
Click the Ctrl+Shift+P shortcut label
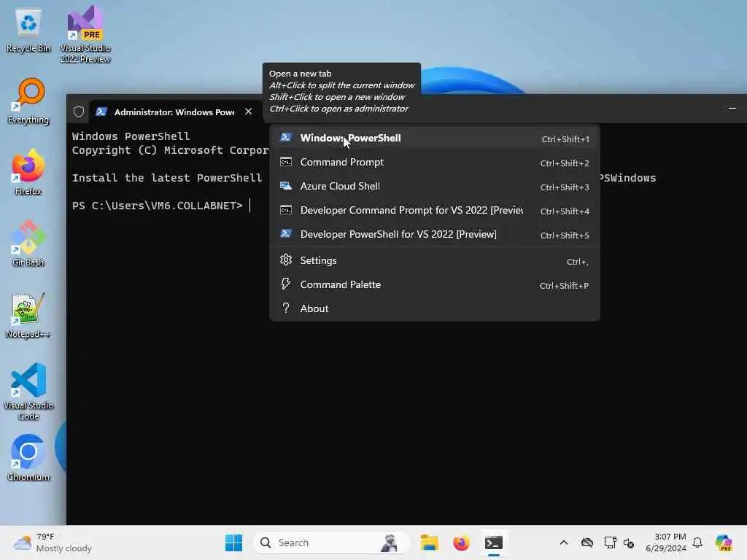pyautogui.click(x=564, y=286)
